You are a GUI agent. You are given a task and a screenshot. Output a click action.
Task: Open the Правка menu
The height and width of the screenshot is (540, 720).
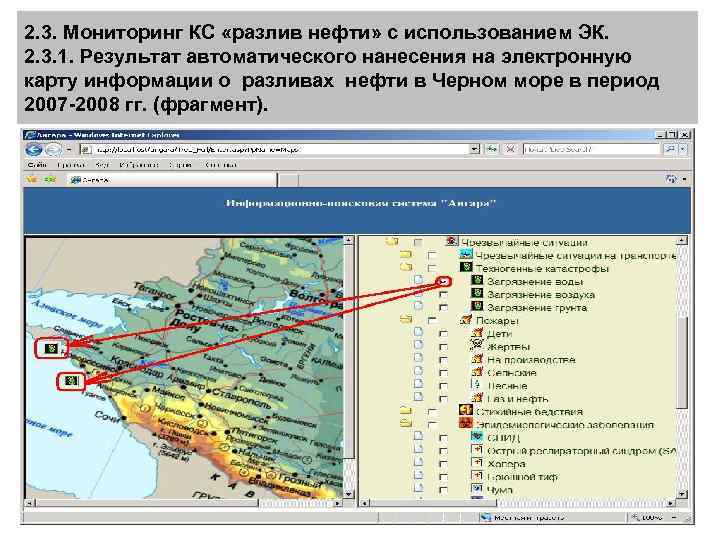71,165
